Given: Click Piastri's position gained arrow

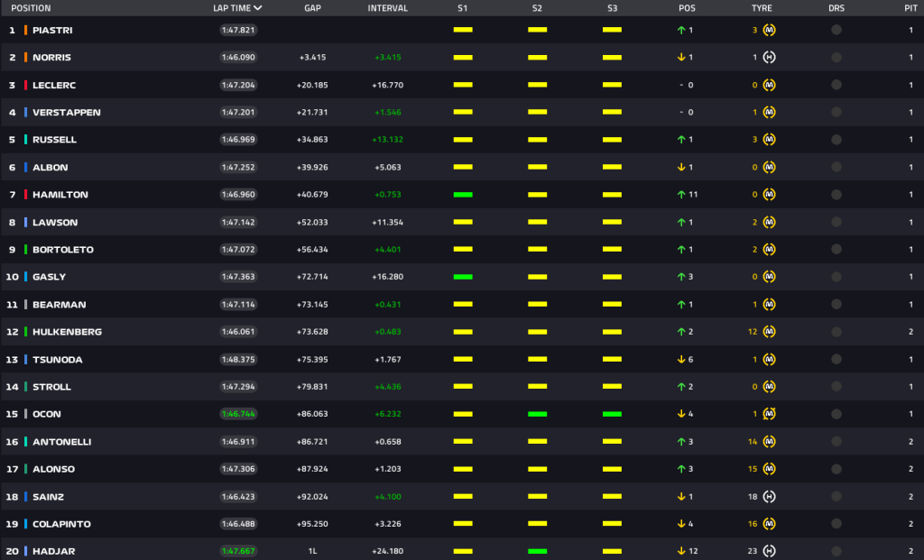Looking at the screenshot, I should tap(681, 30).
